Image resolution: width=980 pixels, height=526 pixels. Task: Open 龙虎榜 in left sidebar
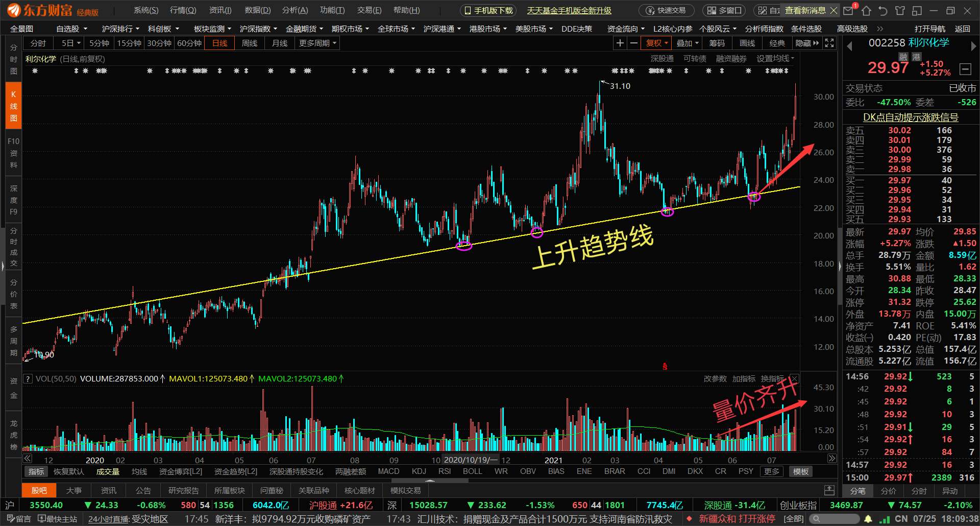tap(13, 435)
